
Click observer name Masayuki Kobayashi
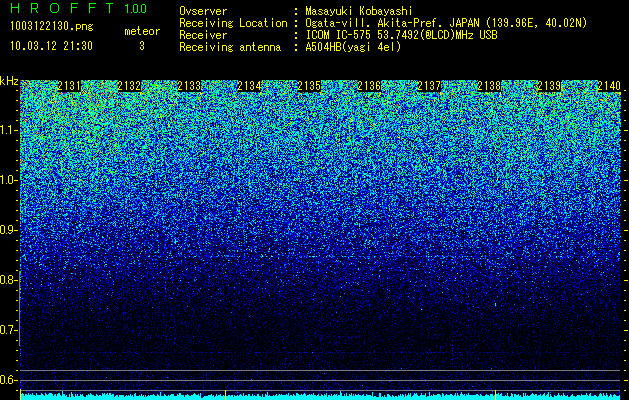coord(359,11)
